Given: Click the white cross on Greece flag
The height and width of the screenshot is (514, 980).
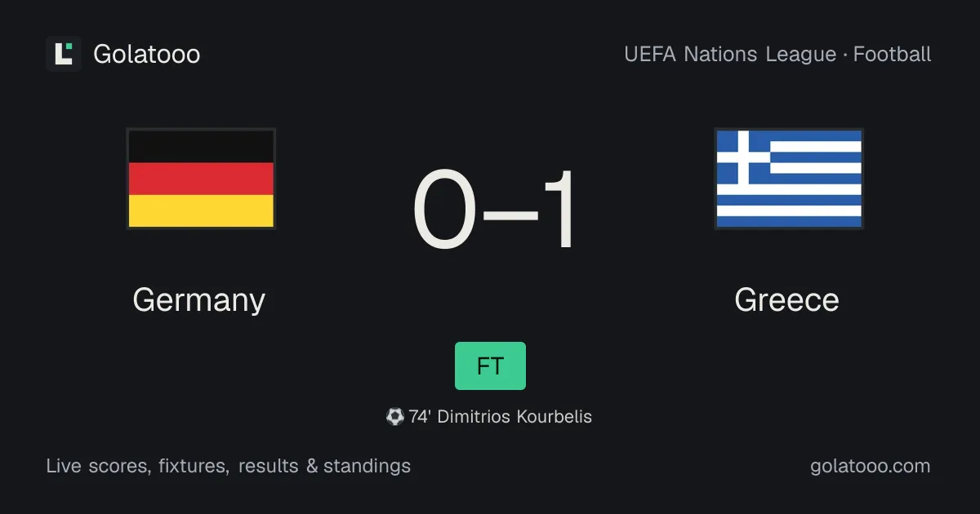Looking at the screenshot, I should point(743,157).
